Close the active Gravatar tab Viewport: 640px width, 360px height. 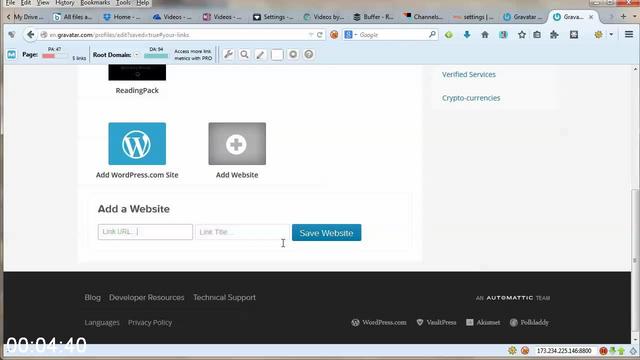(x=591, y=17)
